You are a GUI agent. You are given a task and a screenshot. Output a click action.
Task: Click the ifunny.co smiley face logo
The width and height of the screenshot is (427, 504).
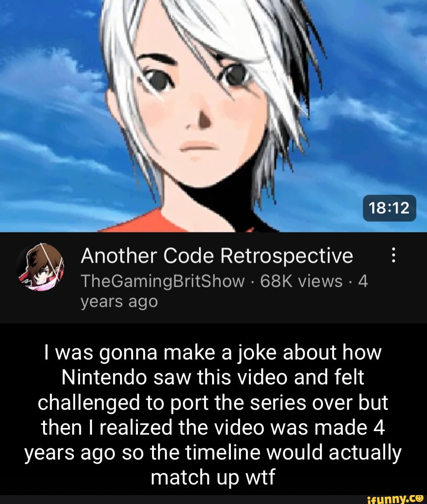[419, 498]
